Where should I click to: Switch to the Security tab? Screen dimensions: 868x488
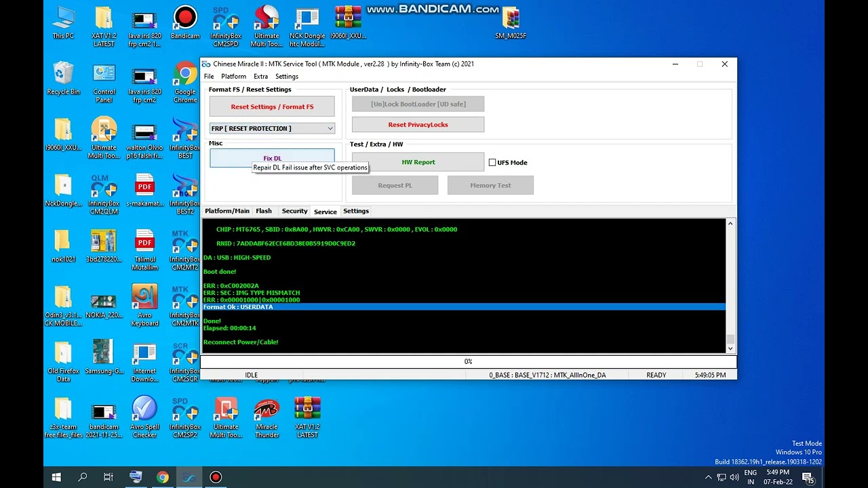point(294,211)
